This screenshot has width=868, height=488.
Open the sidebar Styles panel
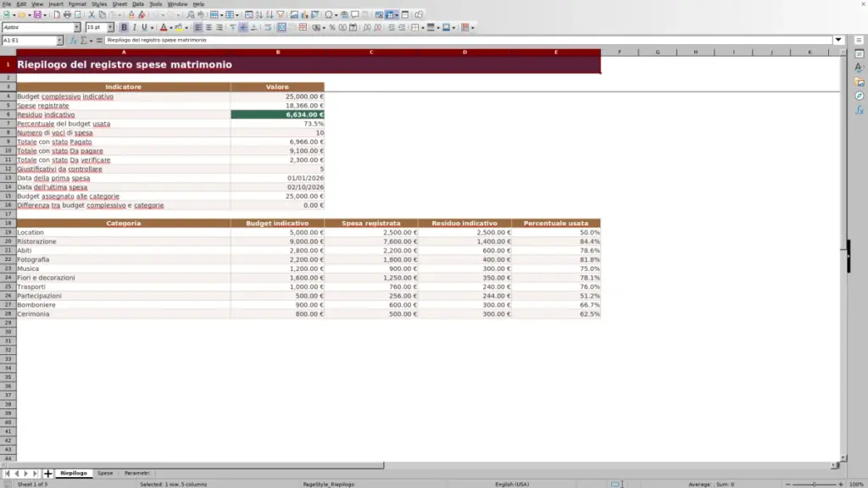click(860, 68)
